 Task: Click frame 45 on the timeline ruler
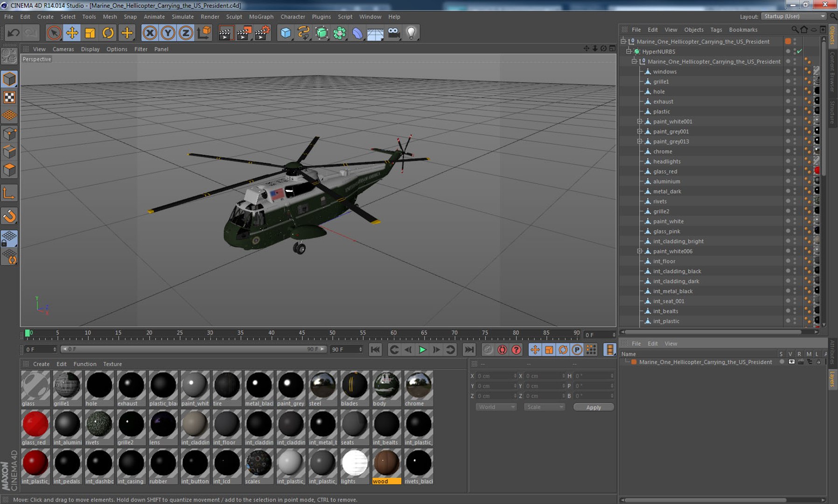click(302, 334)
